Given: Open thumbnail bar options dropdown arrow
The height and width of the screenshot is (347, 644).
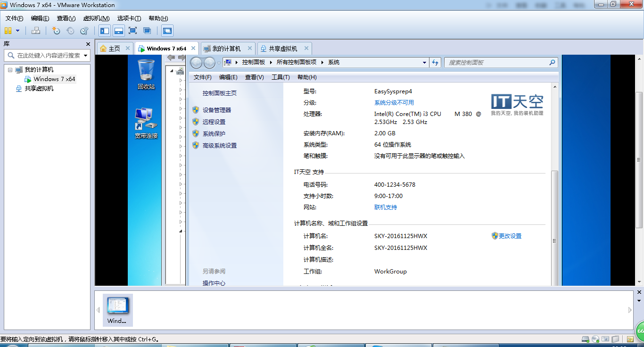Looking at the screenshot, I should coord(639,301).
